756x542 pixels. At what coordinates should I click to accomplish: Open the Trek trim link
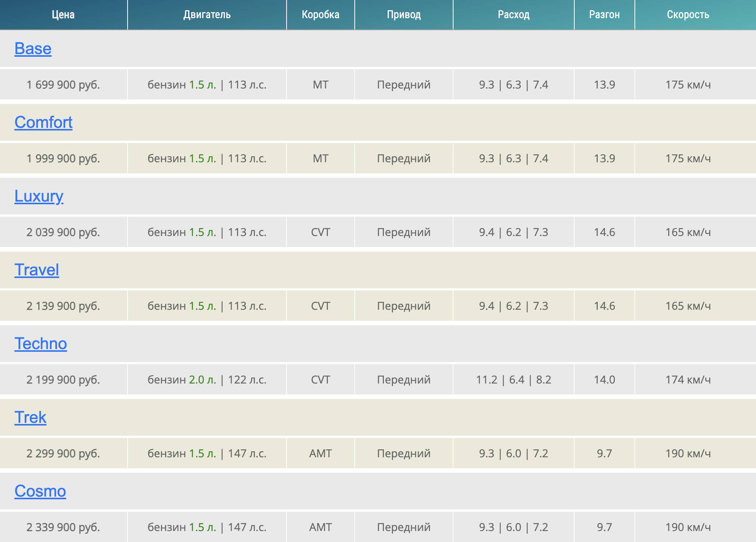click(30, 418)
